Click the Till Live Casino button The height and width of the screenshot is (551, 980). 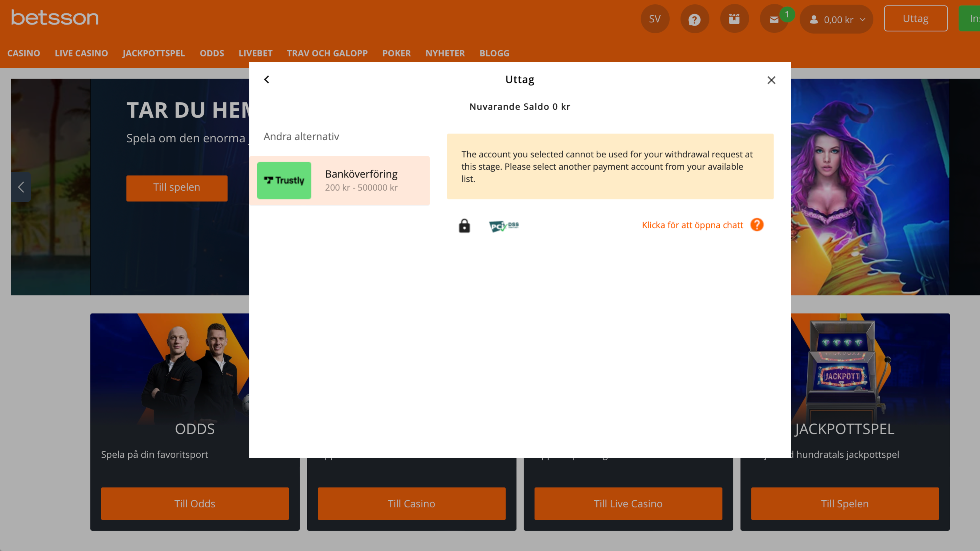click(628, 504)
